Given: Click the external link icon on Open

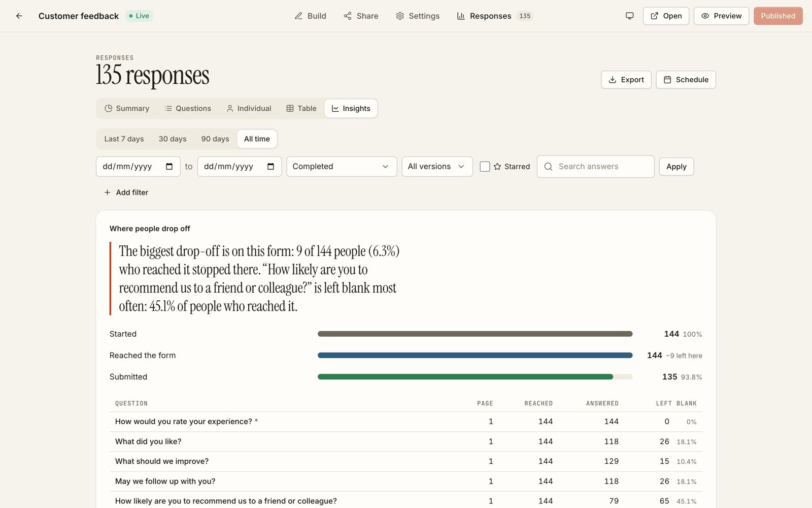Looking at the screenshot, I should pyautogui.click(x=655, y=16).
